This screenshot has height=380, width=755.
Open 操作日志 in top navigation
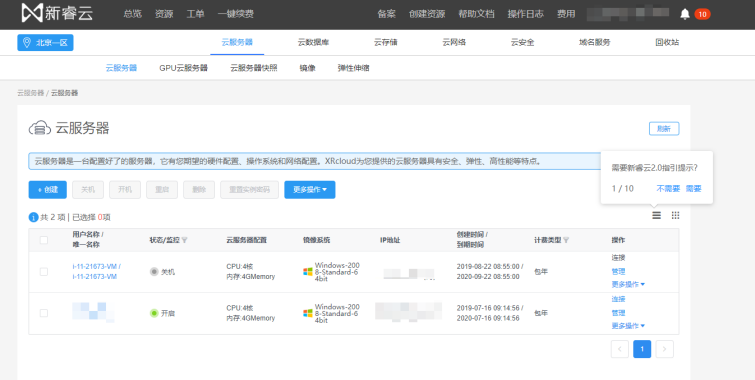(525, 14)
